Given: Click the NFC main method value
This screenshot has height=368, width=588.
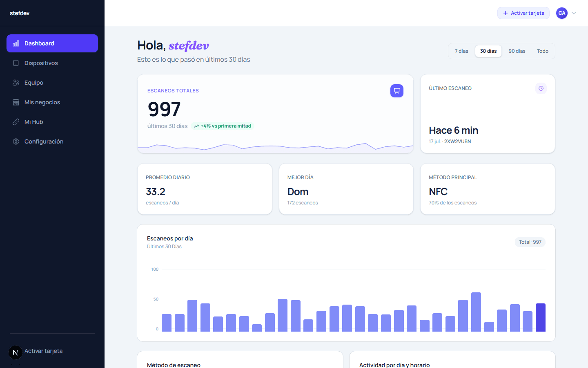Looking at the screenshot, I should (x=438, y=191).
